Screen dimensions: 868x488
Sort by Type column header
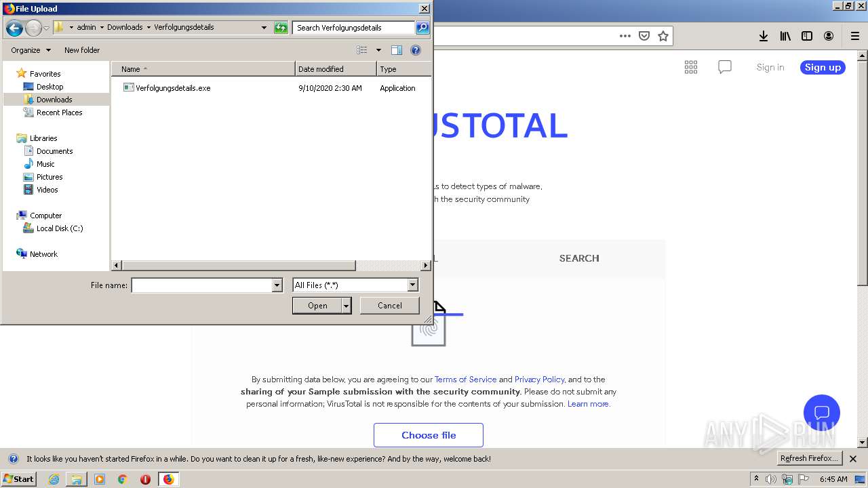tap(403, 69)
